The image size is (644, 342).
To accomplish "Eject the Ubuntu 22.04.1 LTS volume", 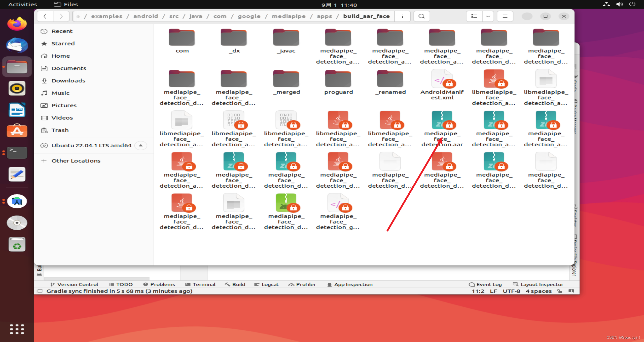I will pyautogui.click(x=141, y=146).
